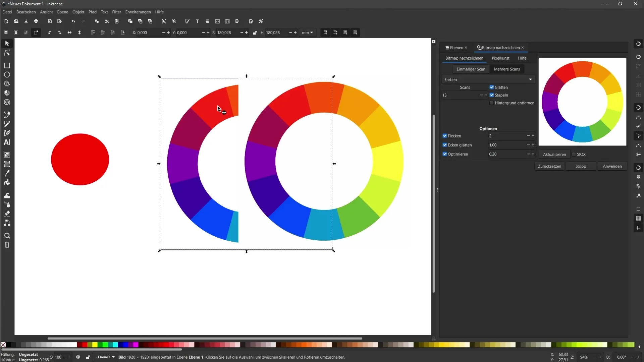Select the Selector tool (arrow)
Viewport: 644px width, 362px height.
(7, 43)
